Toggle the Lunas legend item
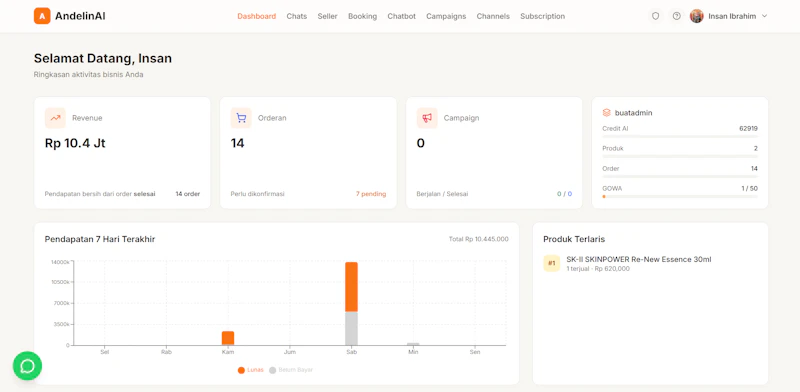Screen dimensions: 800x392 click(x=251, y=370)
